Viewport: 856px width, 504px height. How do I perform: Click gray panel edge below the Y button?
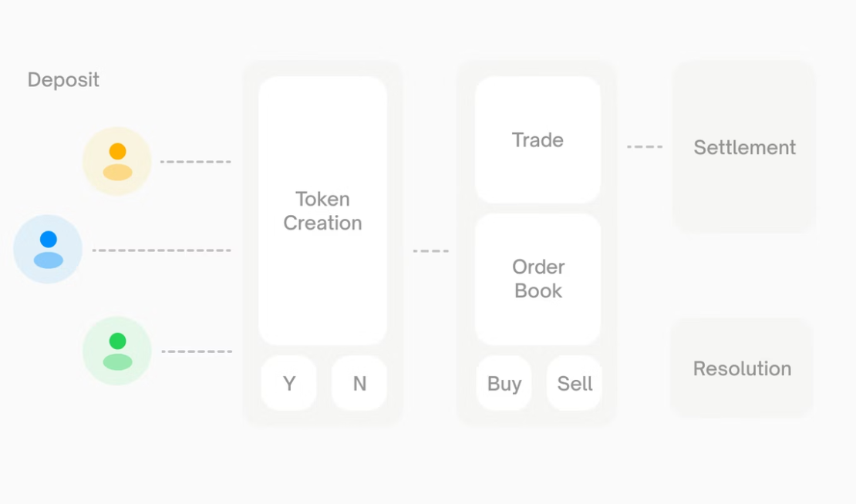point(289,418)
